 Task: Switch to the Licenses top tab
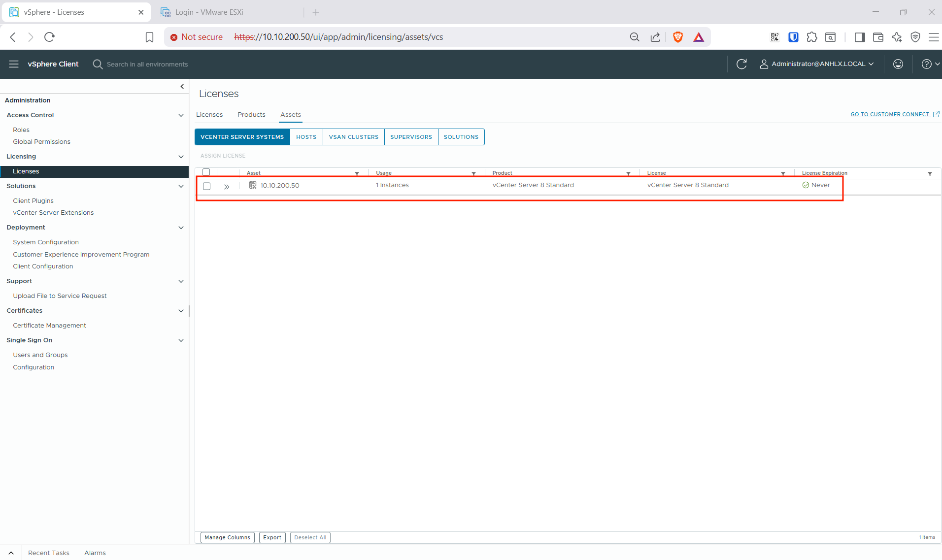[x=209, y=115]
